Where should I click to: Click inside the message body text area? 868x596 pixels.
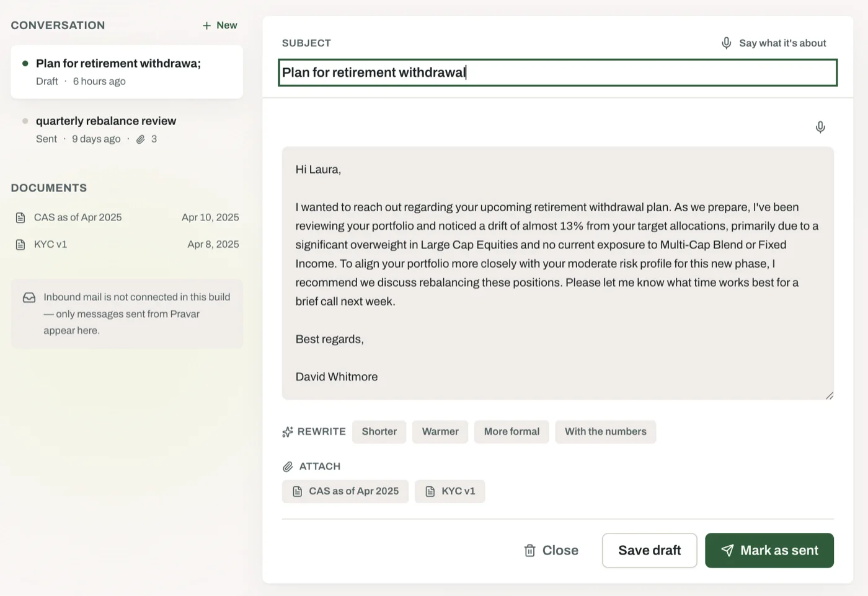(558, 273)
